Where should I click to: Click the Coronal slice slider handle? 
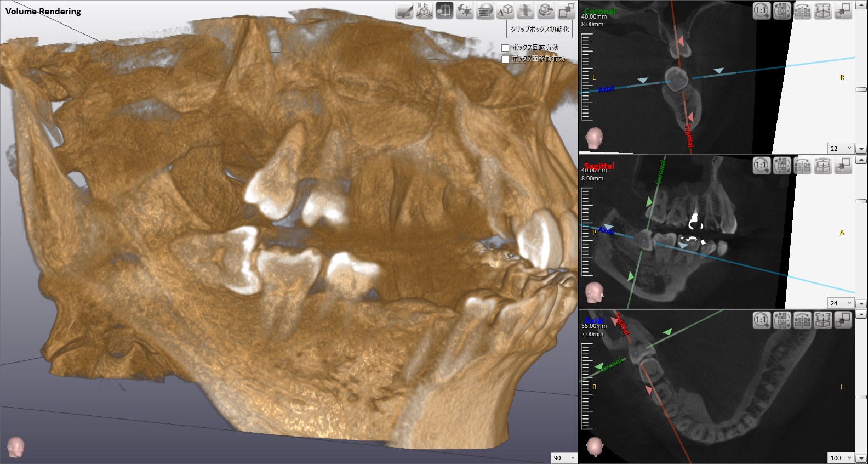click(861, 89)
